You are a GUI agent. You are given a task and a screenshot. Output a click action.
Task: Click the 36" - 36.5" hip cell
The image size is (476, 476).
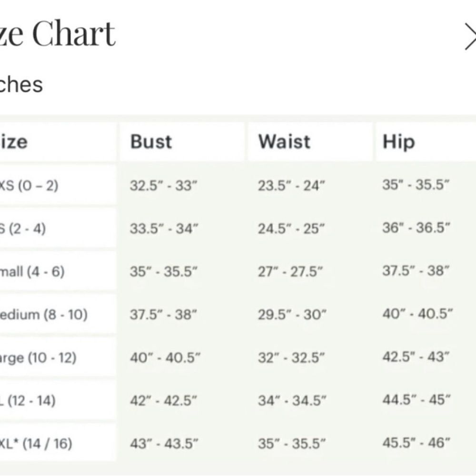click(416, 228)
